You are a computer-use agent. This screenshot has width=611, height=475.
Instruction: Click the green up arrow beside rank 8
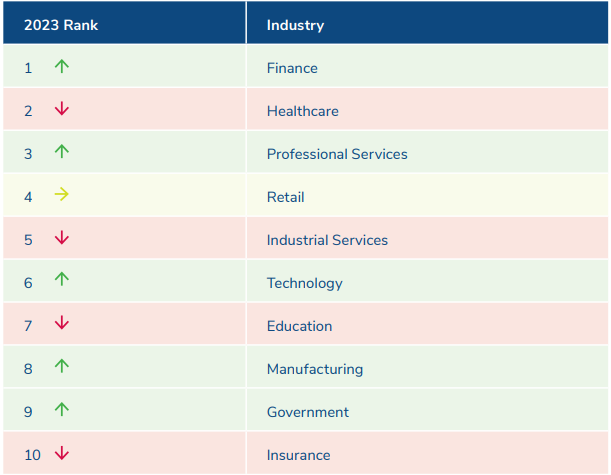(61, 367)
